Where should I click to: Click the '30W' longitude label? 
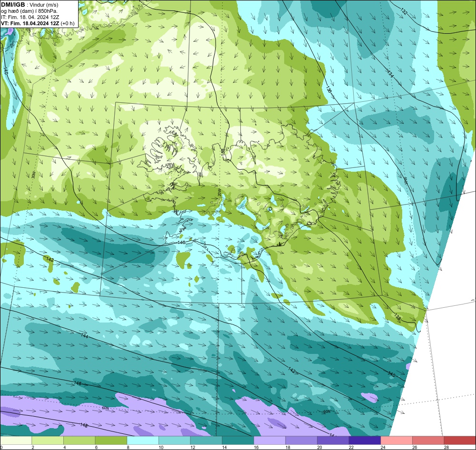tap(33, 176)
